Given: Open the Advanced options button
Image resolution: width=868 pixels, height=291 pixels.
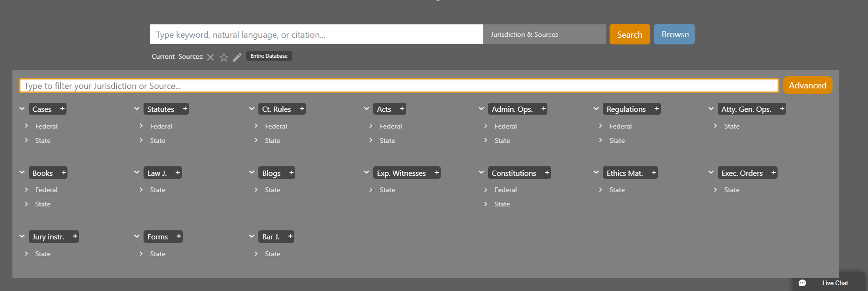Looking at the screenshot, I should click(x=807, y=86).
